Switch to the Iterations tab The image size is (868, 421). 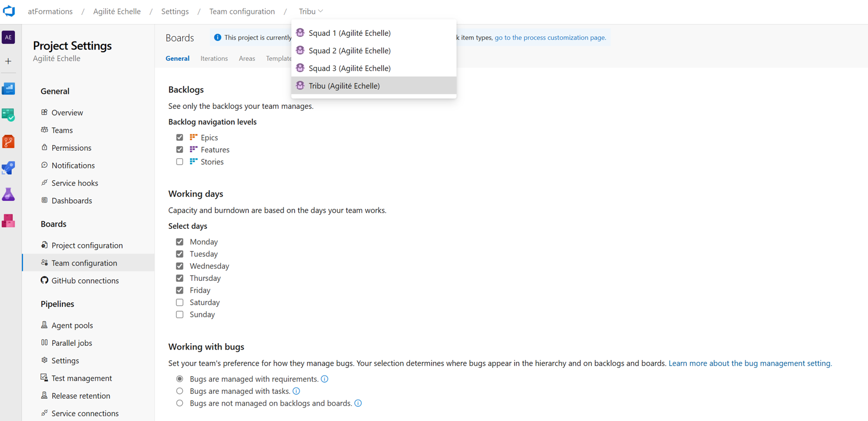(214, 59)
